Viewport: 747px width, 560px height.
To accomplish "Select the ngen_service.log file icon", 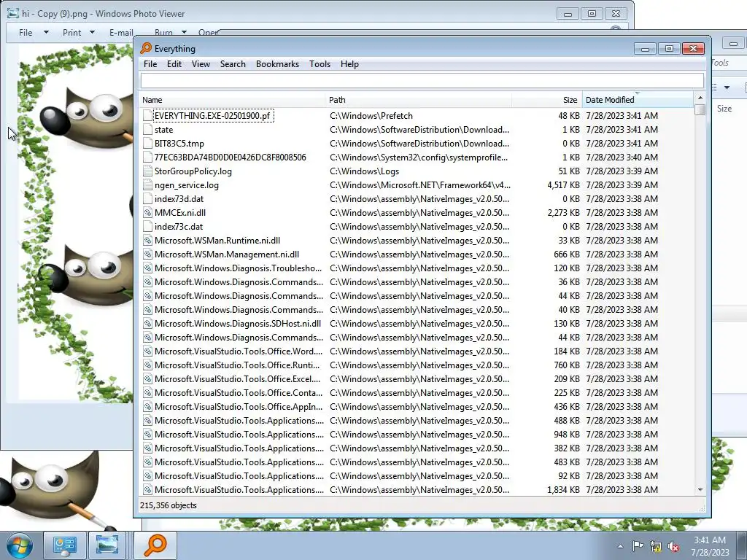I will pos(147,184).
